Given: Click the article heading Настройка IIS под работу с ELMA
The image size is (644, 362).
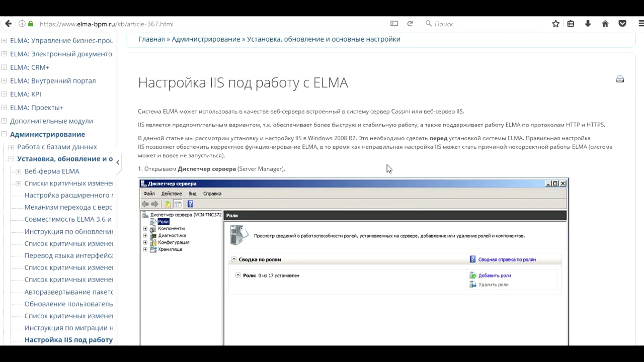Looking at the screenshot, I should (x=243, y=82).
